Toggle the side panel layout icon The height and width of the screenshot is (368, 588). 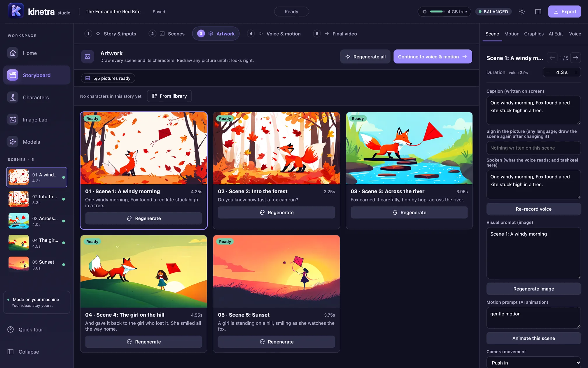point(538,12)
